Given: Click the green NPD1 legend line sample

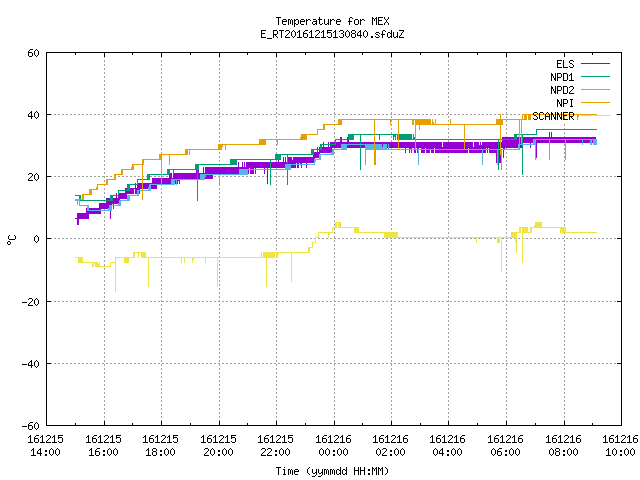Looking at the screenshot, I should click(x=595, y=76).
